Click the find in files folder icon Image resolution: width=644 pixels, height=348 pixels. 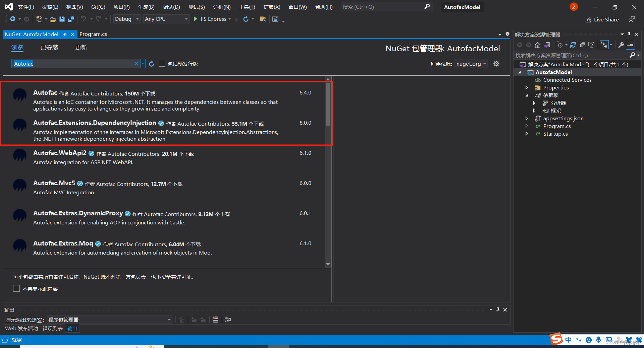click(263, 19)
